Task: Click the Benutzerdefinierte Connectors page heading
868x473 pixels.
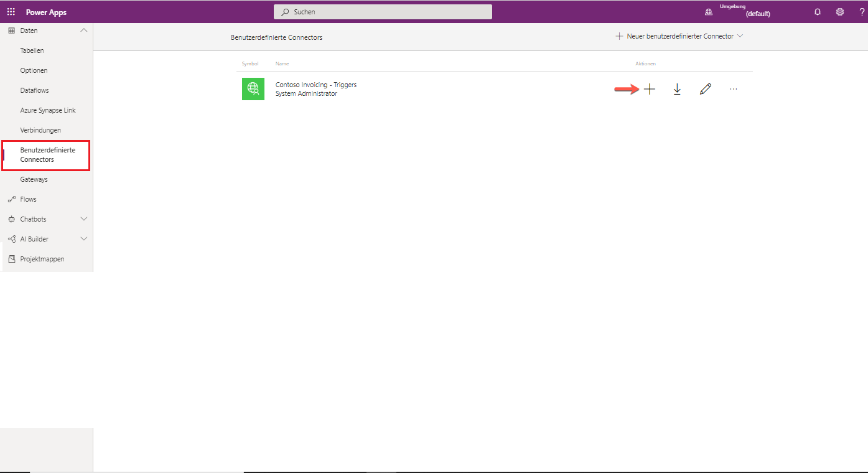Action: click(x=277, y=37)
